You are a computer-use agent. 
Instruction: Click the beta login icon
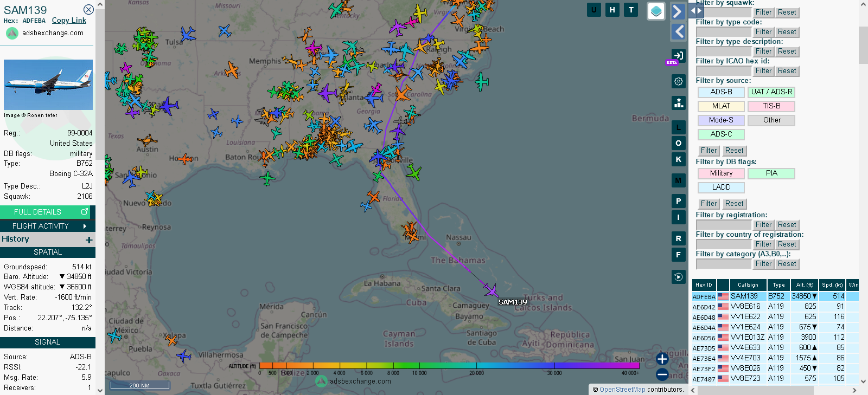click(678, 55)
